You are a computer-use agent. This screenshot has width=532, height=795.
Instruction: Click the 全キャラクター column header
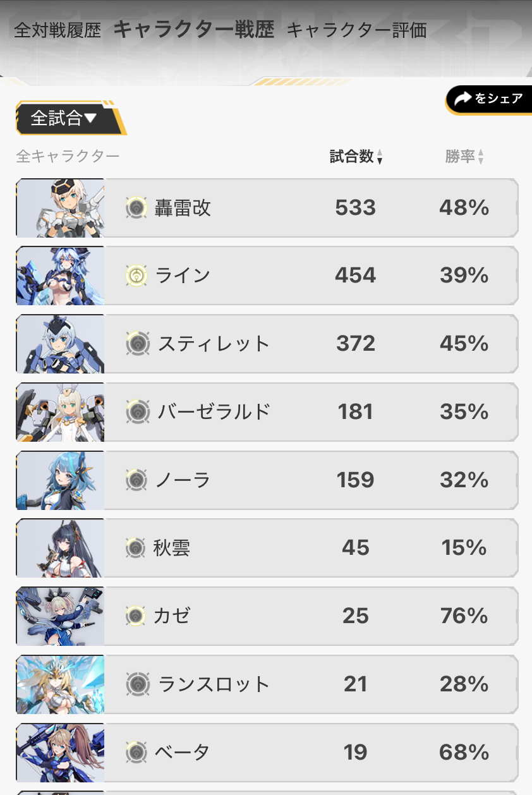click(x=68, y=156)
